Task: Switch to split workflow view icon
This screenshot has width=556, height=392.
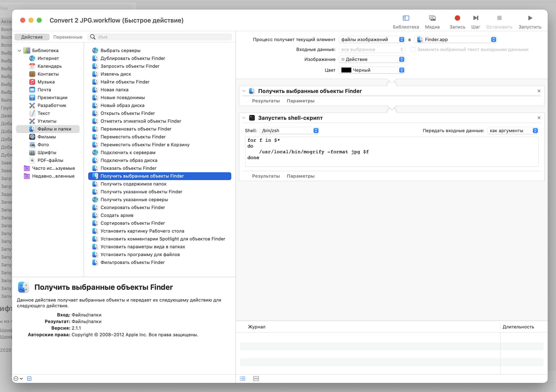Action: 256,378
